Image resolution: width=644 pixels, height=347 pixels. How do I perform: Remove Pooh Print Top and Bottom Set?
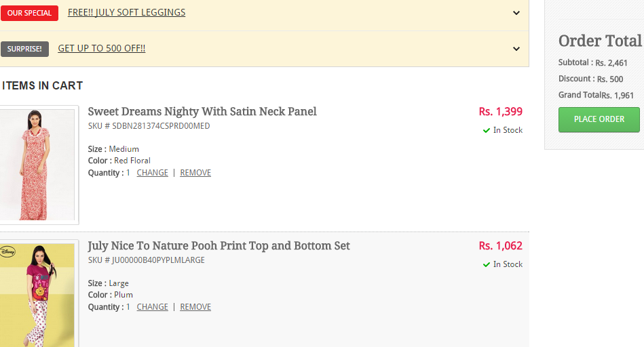coord(195,307)
